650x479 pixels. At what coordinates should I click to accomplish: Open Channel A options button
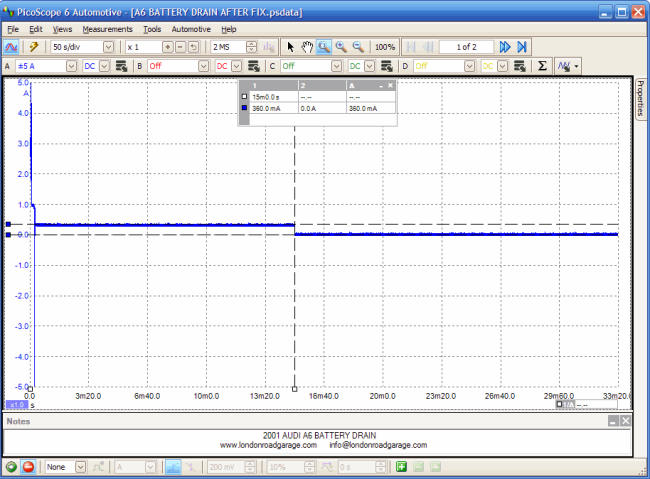tap(121, 66)
